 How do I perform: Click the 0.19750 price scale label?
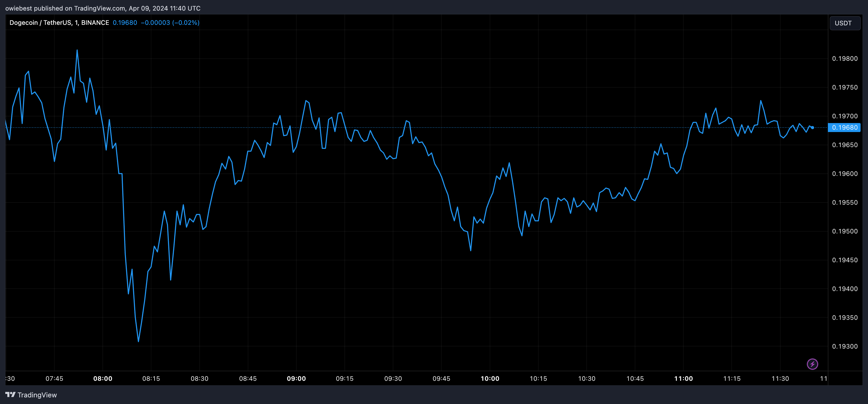pyautogui.click(x=845, y=87)
